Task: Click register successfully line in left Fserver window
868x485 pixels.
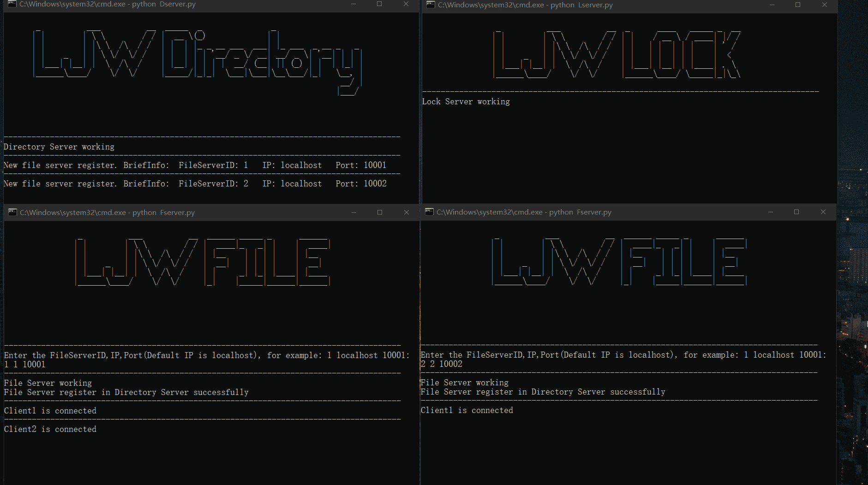Action: pos(126,392)
